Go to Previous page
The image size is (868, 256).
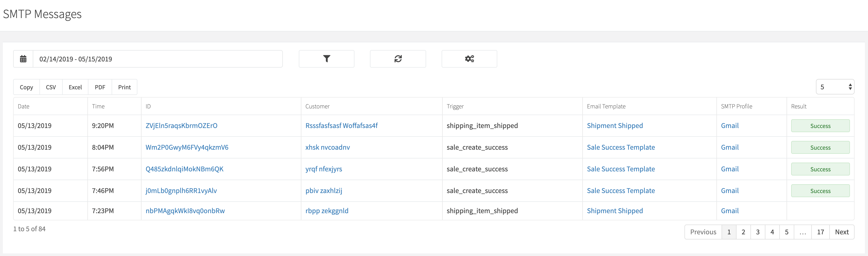coord(703,232)
